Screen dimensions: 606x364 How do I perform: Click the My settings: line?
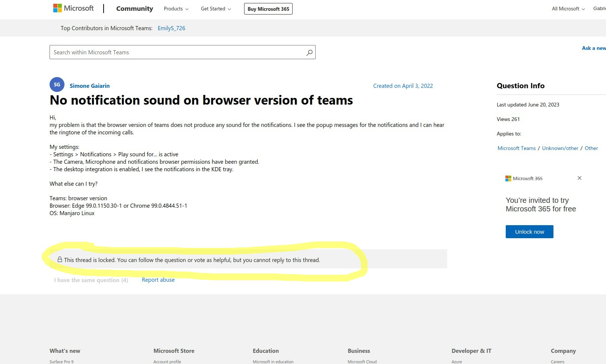coord(64,147)
